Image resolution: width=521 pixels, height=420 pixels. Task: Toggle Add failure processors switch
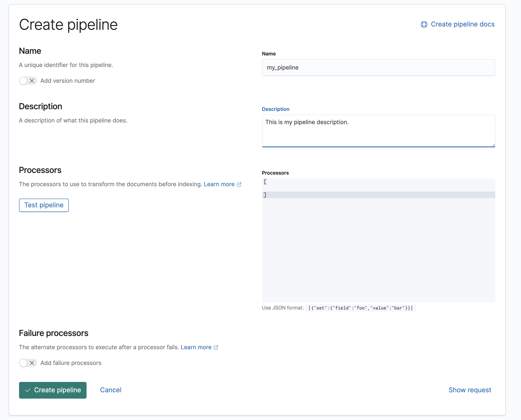click(x=28, y=363)
